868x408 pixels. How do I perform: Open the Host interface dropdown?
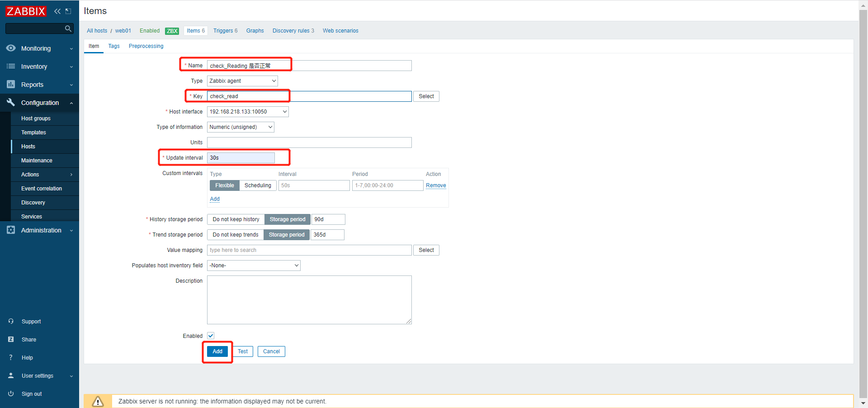pyautogui.click(x=248, y=112)
